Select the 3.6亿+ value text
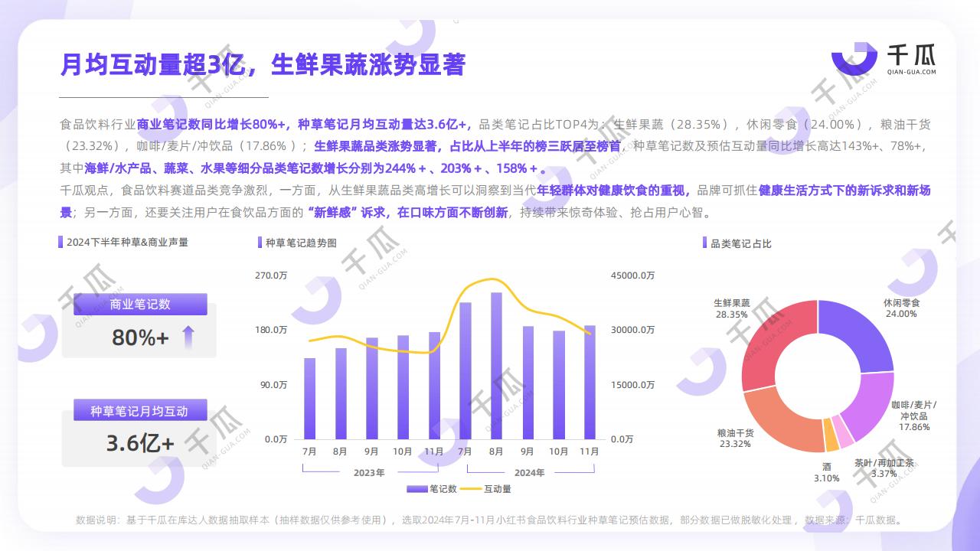980x551 pixels. tap(140, 444)
